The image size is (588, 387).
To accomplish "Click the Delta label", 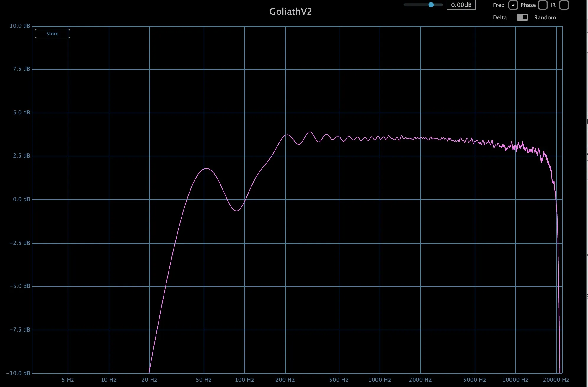I will 500,17.
